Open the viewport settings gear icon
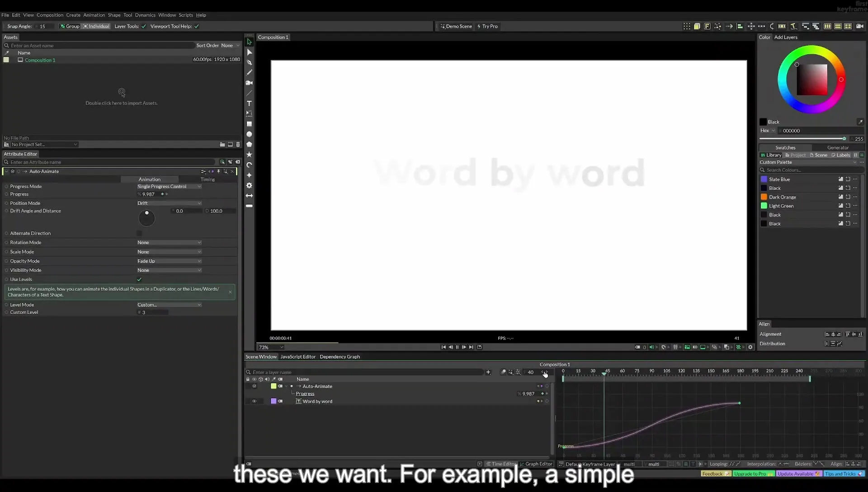Viewport: 868px width, 492px height. [x=750, y=347]
